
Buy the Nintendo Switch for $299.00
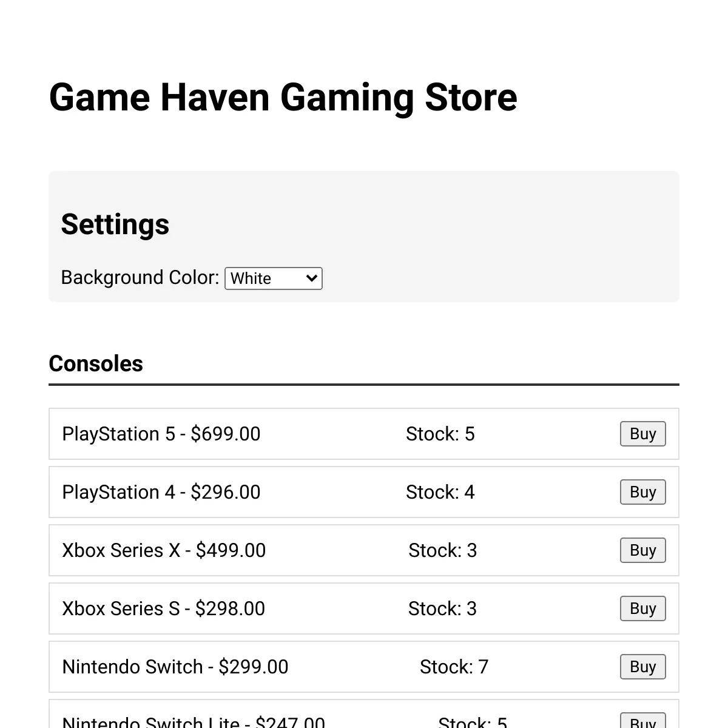click(x=642, y=667)
